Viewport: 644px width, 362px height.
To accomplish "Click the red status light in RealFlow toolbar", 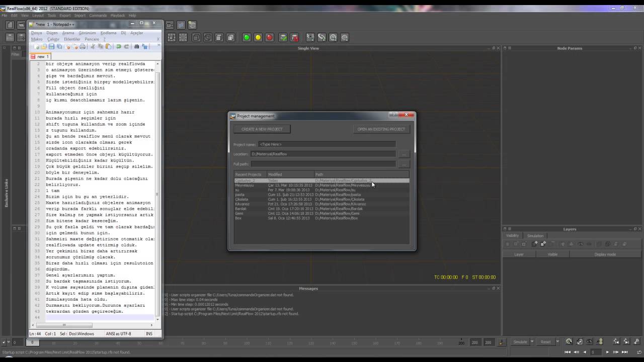I will (x=270, y=38).
